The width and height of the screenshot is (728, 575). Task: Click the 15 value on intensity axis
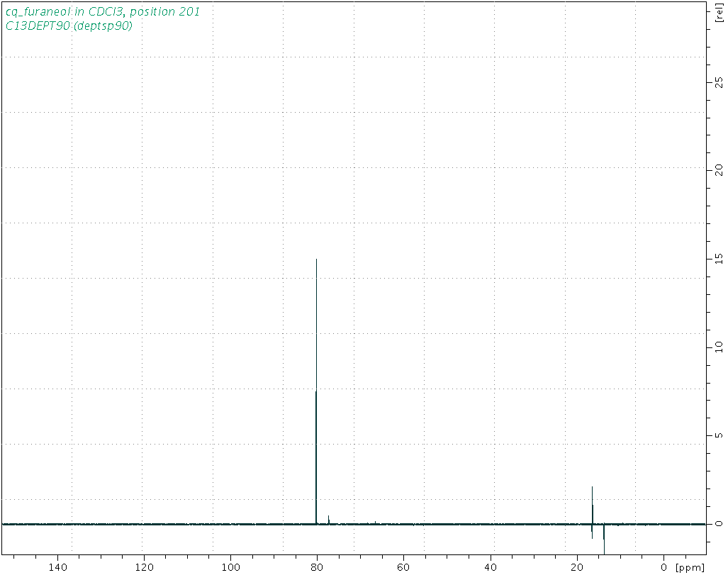[x=719, y=259]
